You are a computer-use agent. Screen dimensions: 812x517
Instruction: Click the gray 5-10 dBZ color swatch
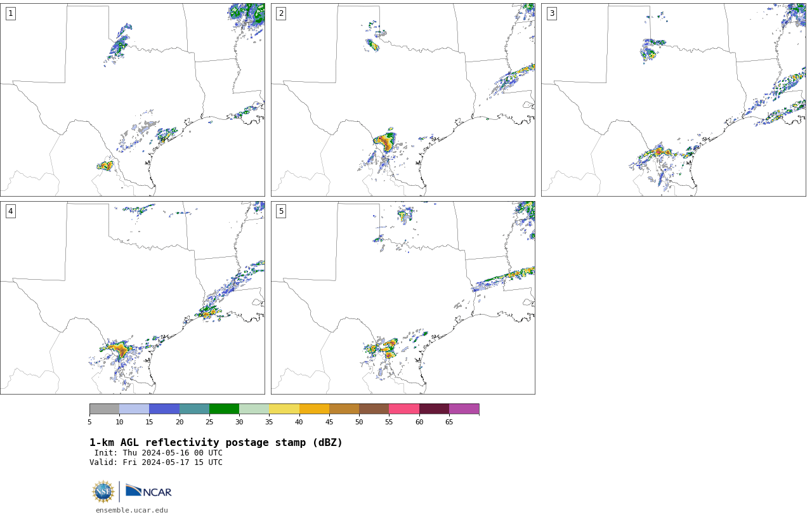point(104,409)
